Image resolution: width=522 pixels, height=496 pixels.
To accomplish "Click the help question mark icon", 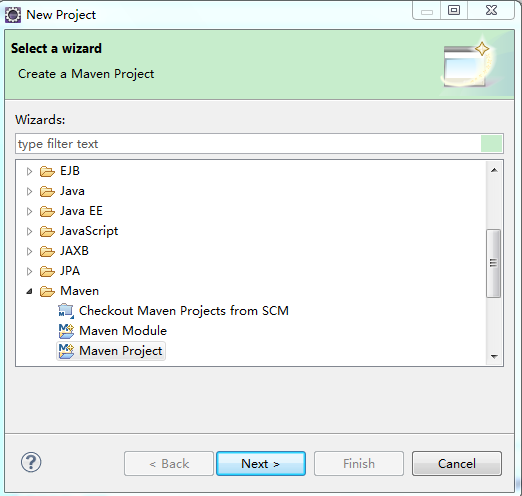I will pos(31,462).
